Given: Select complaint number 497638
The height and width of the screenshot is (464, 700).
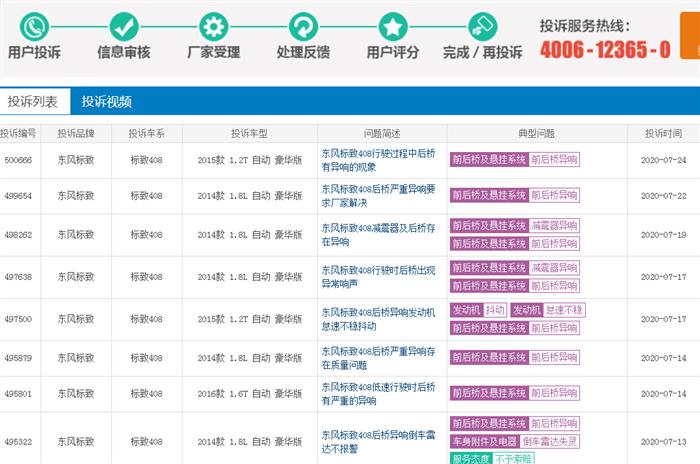Looking at the screenshot, I should [18, 276].
